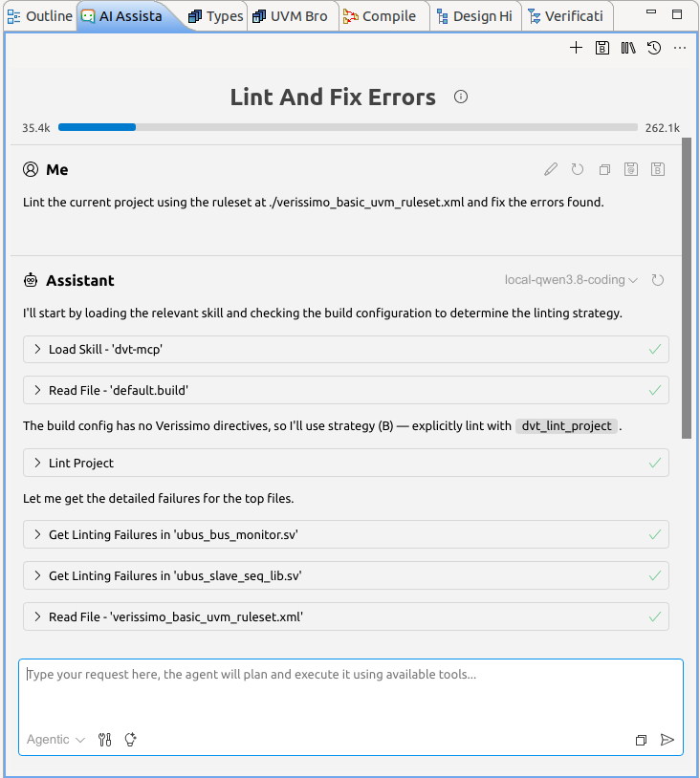Maximize the view panel
700x778 pixels.
tap(677, 14)
